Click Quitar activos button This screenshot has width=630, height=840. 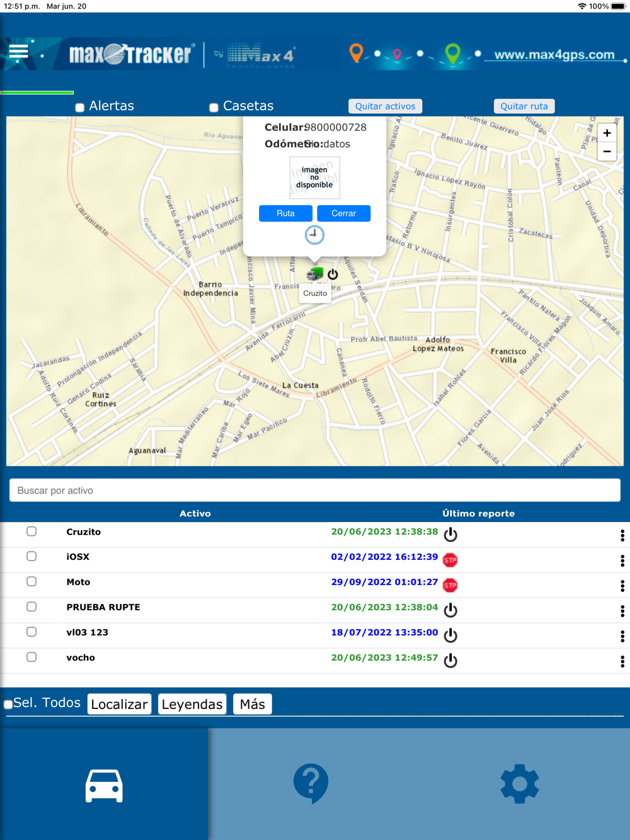(x=385, y=106)
